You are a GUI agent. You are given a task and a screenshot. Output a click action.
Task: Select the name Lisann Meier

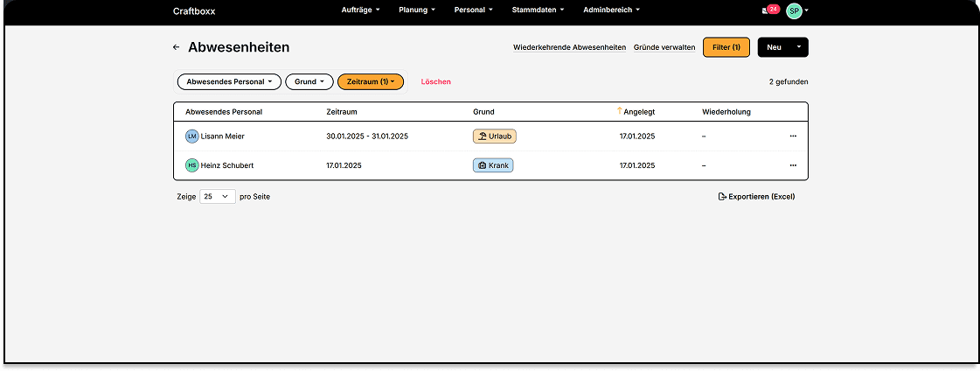[223, 136]
